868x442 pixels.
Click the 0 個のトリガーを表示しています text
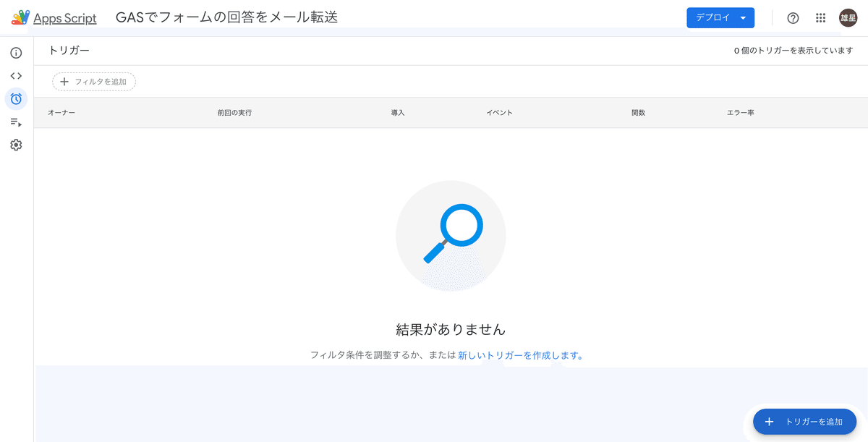tap(793, 51)
